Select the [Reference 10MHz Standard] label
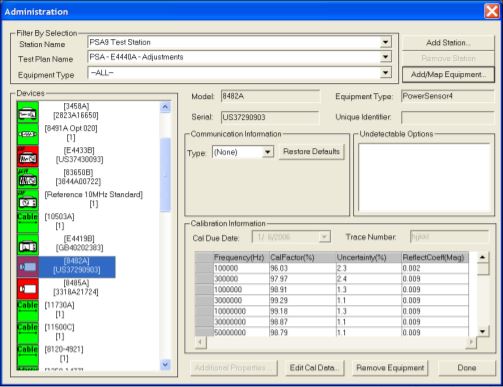The height and width of the screenshot is (387, 503). tap(94, 194)
